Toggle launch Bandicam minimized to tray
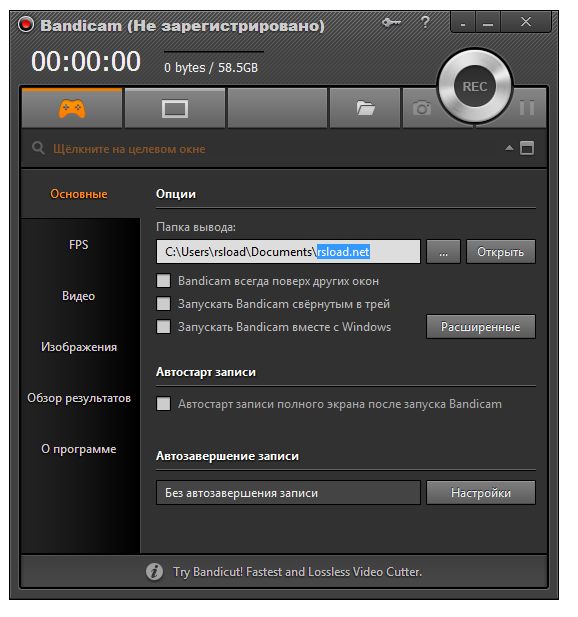Image resolution: width=578 pixels, height=617 pixels. pyautogui.click(x=163, y=304)
